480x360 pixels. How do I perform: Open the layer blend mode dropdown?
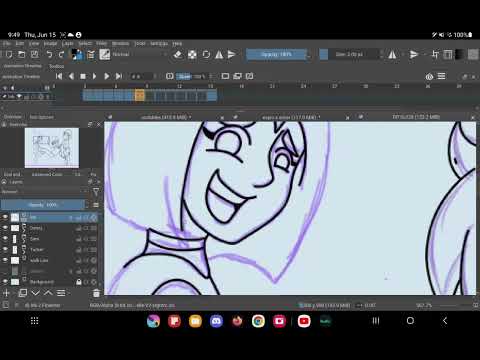[x=45, y=192]
